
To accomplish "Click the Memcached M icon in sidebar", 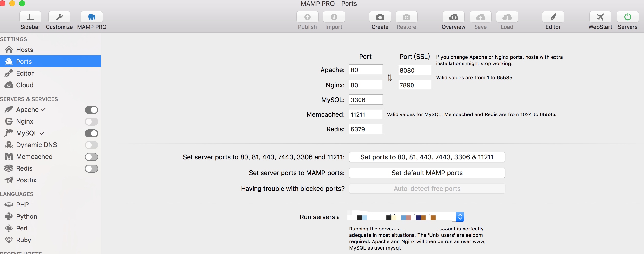I will pyautogui.click(x=9, y=156).
